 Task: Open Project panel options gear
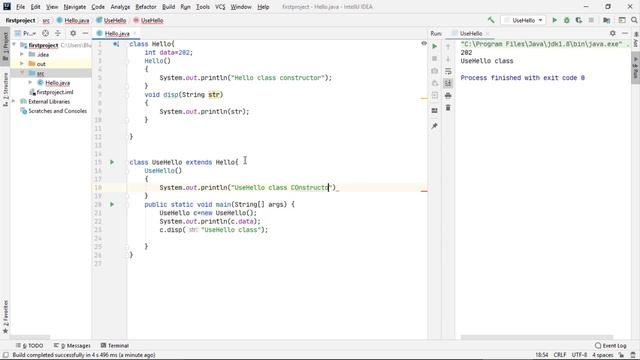pos(73,33)
